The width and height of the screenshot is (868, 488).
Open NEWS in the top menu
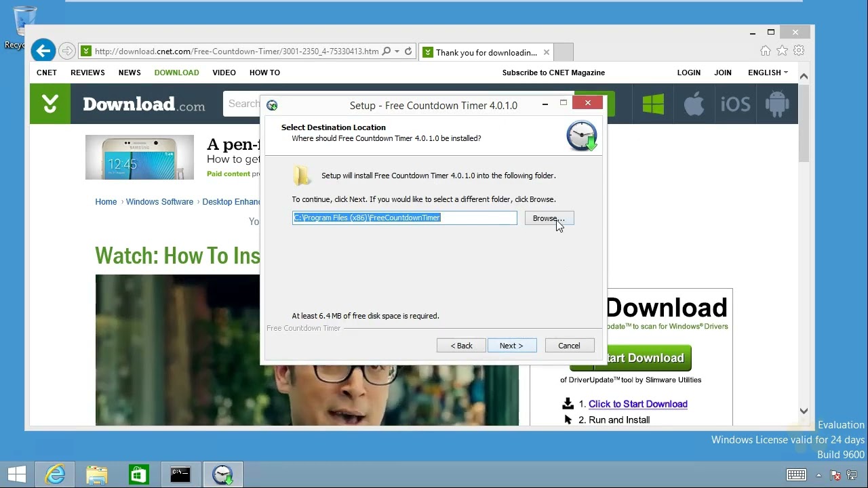click(x=130, y=73)
